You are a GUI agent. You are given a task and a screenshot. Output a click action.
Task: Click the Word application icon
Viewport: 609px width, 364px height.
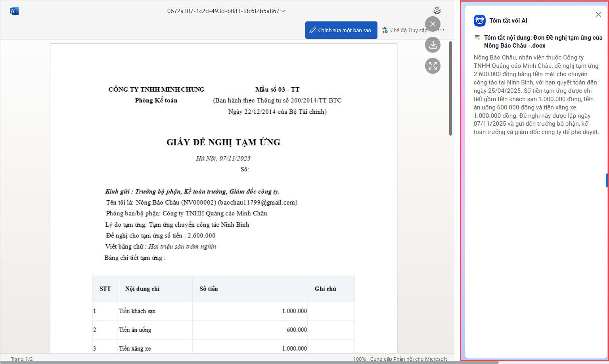click(x=14, y=11)
